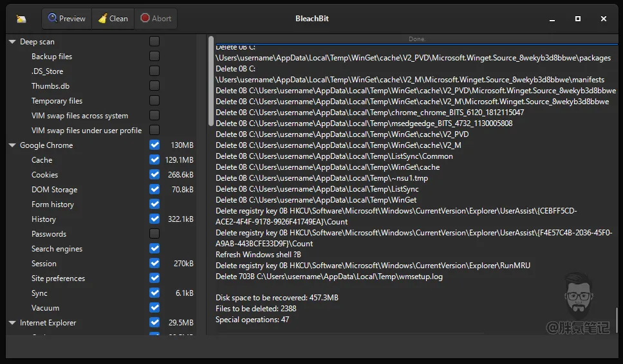Select the Passwords item
Screen dimensions: 623x364
tap(49, 234)
